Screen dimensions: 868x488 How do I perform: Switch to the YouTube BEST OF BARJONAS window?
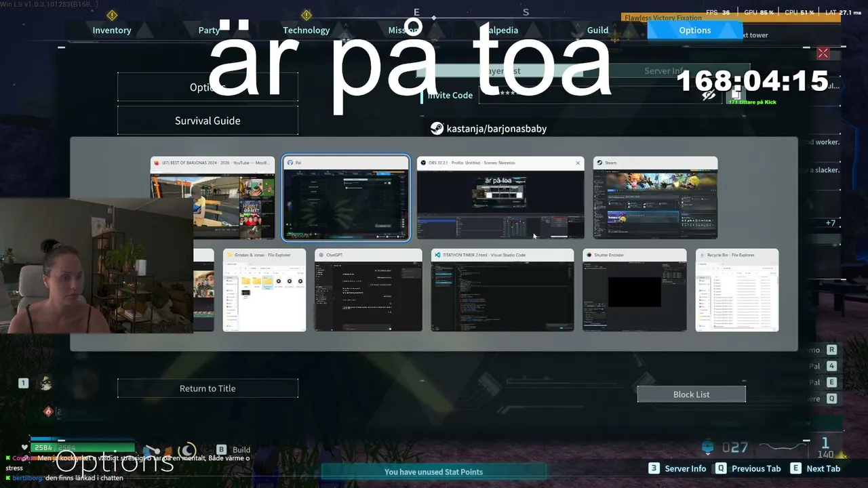coord(212,197)
